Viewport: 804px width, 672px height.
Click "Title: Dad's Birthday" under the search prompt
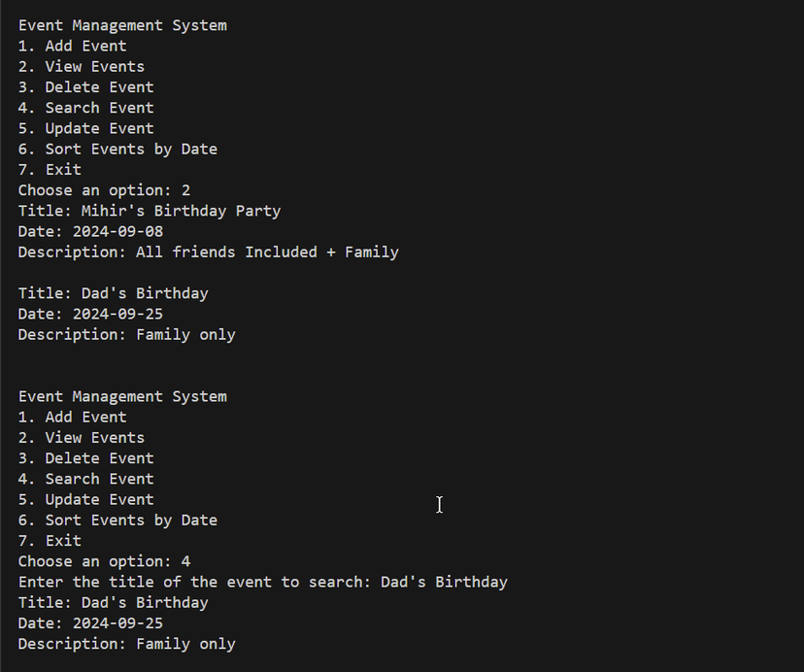pos(113,602)
